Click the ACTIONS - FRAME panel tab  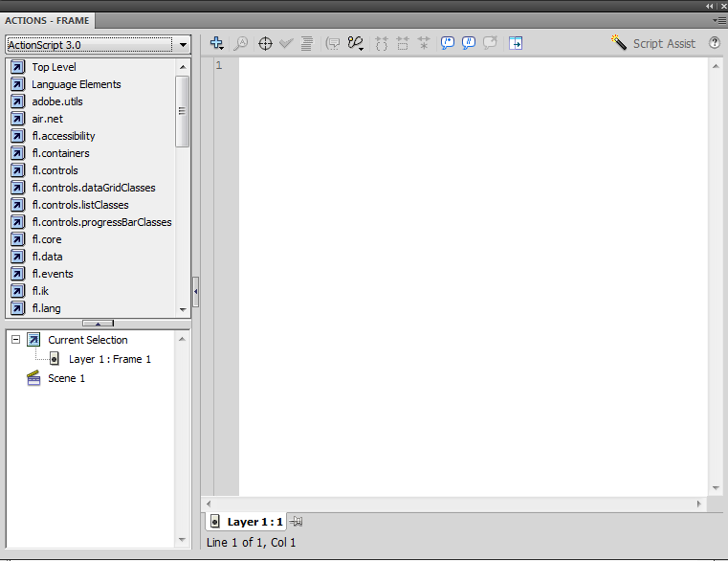47,20
